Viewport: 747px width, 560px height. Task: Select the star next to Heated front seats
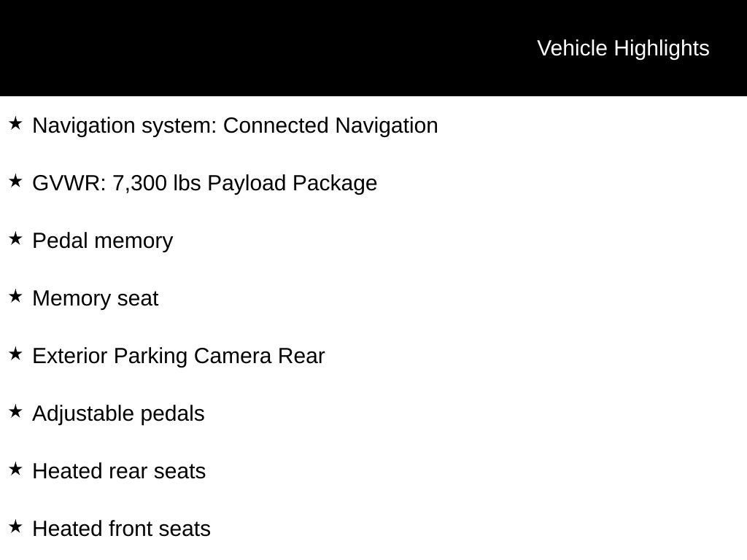[15, 527]
